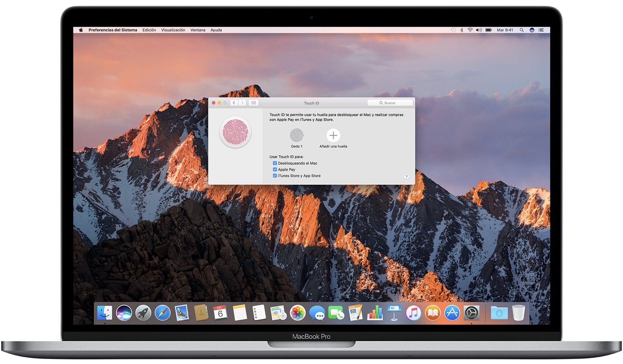The width and height of the screenshot is (623, 364).
Task: Toggle iTunes Store y App Store checkbox
Action: click(x=274, y=176)
